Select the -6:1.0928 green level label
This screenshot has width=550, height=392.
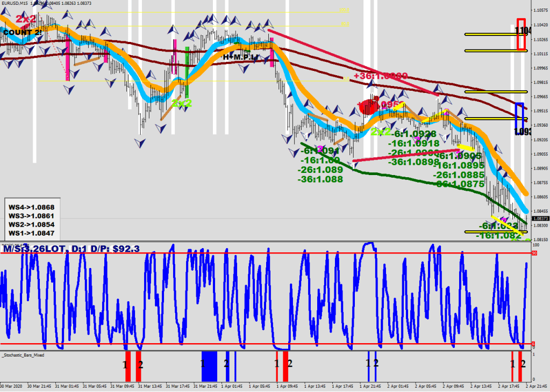tap(416, 134)
